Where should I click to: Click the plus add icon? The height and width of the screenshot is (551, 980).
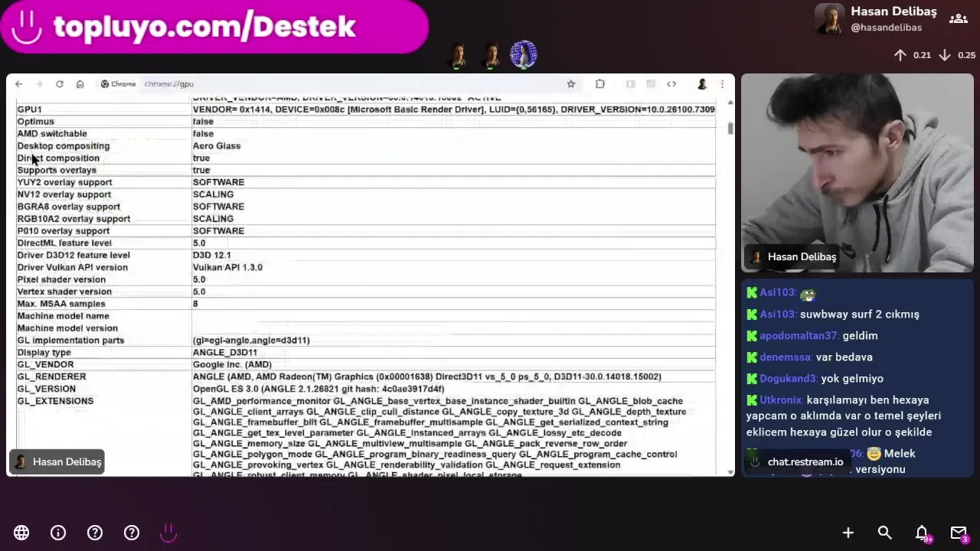click(x=848, y=533)
